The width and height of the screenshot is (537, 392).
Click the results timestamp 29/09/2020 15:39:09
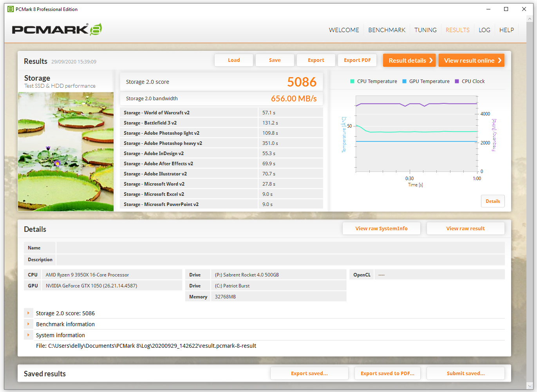click(x=74, y=62)
